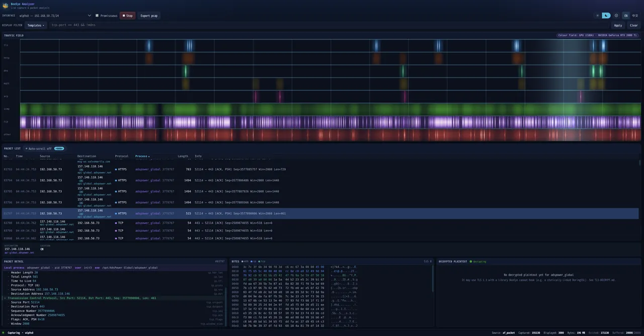644x336 pixels.
Task: Click the red other traffic band
Action: (x=331, y=135)
